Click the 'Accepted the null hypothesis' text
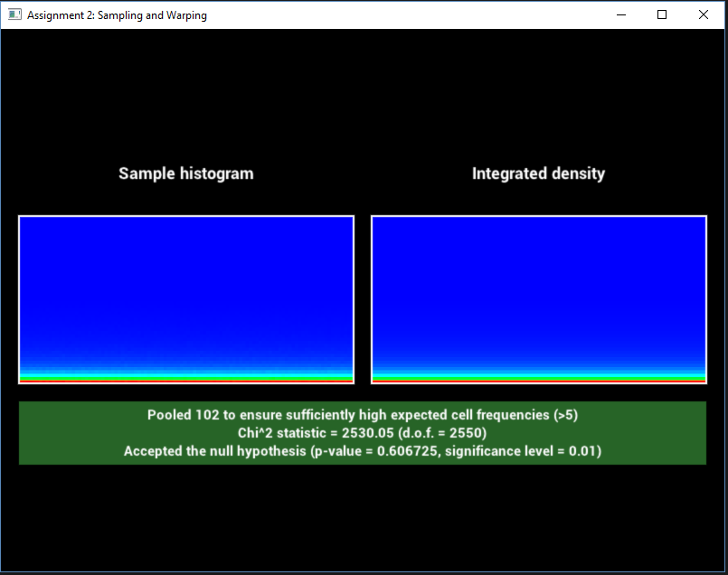This screenshot has height=575, width=728. pos(363,451)
